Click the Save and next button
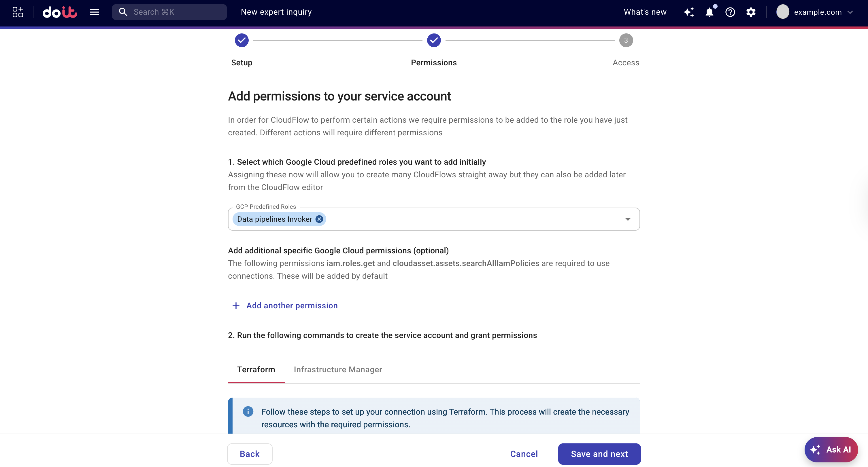Viewport: 868px width, 467px height. point(599,454)
